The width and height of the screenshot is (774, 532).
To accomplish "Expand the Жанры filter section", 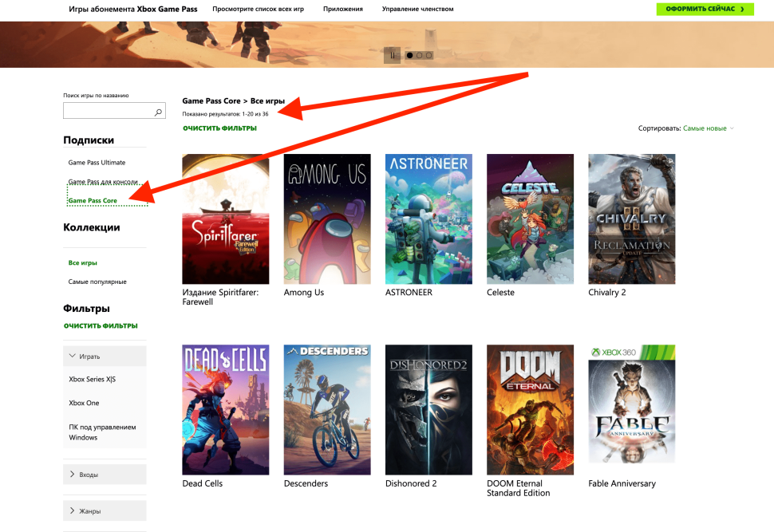I will click(105, 510).
